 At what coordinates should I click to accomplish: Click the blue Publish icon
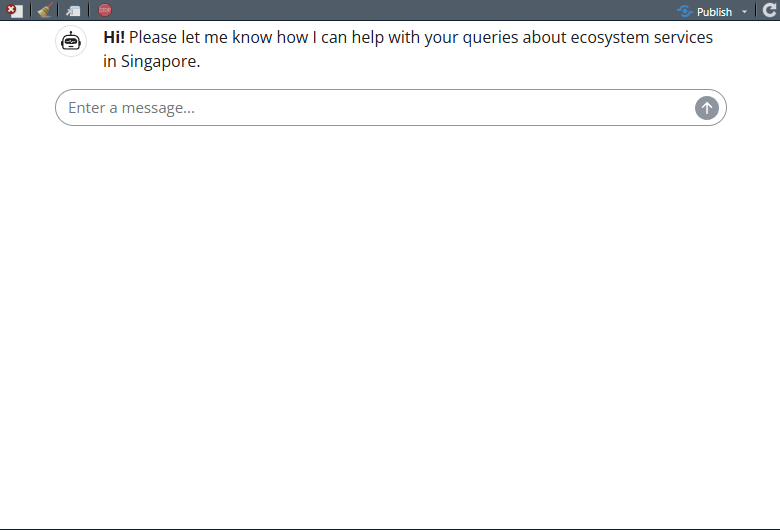point(684,11)
